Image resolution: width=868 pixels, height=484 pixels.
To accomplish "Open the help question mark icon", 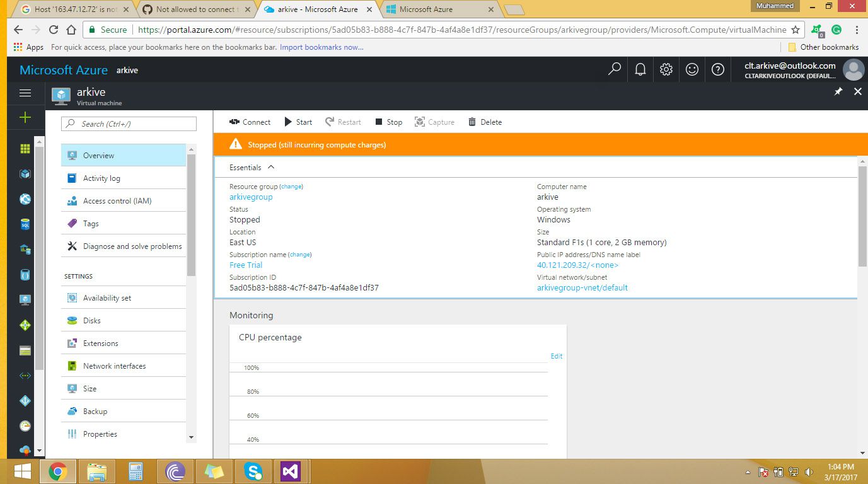I will pyautogui.click(x=717, y=70).
